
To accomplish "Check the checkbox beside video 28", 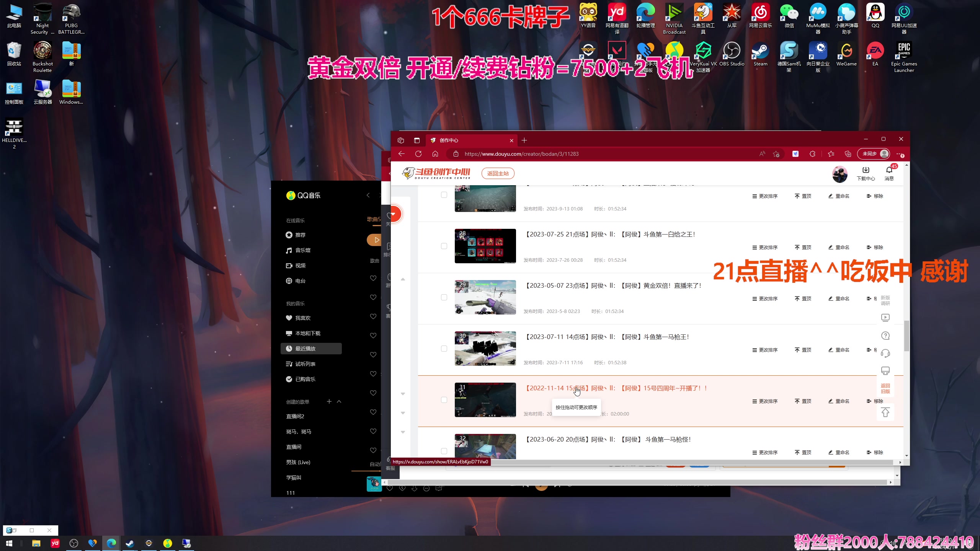I will pos(444,246).
